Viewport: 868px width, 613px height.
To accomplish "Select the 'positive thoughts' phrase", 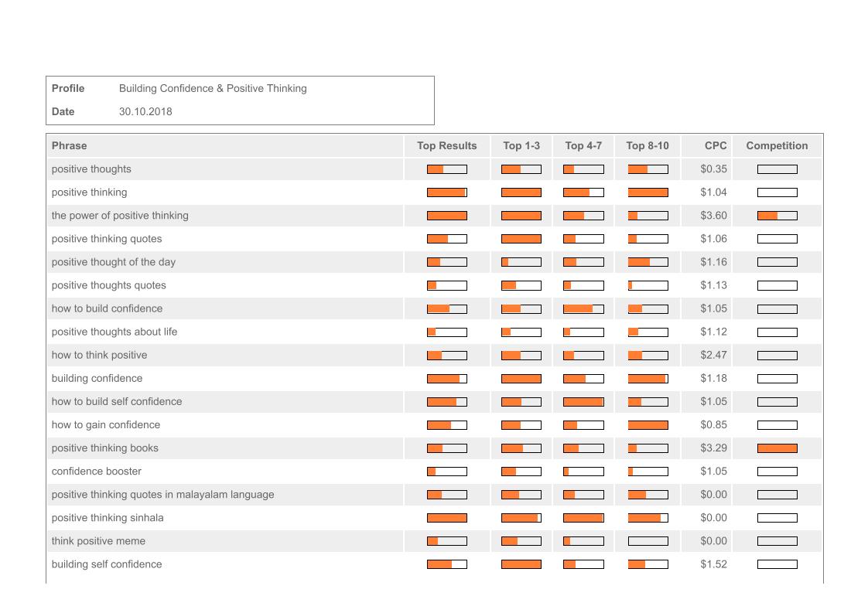I will pyautogui.click(x=91, y=169).
